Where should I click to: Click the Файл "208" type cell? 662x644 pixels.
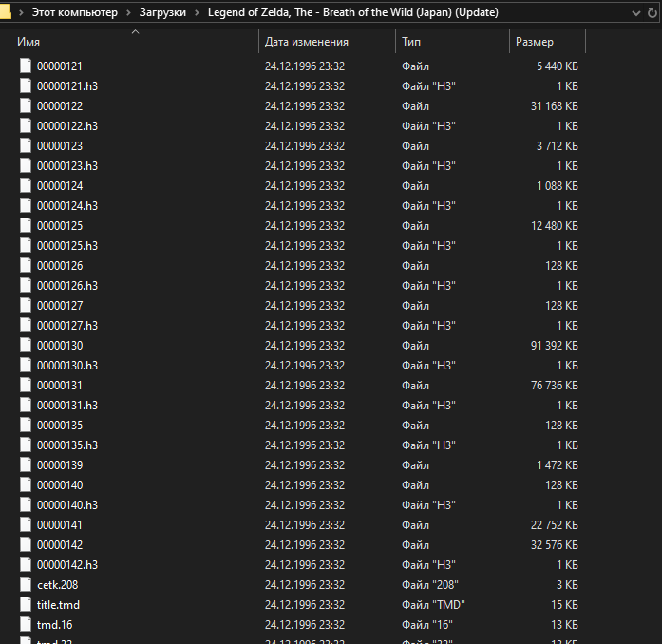click(x=430, y=585)
